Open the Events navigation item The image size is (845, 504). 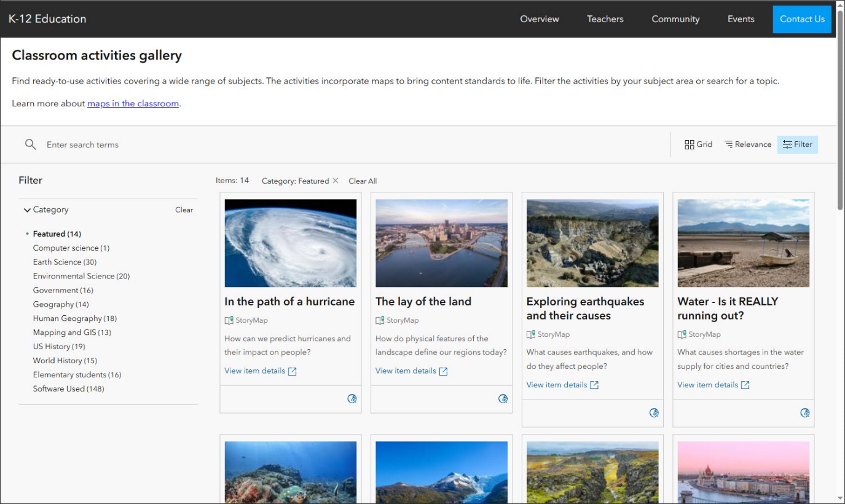[x=741, y=19]
